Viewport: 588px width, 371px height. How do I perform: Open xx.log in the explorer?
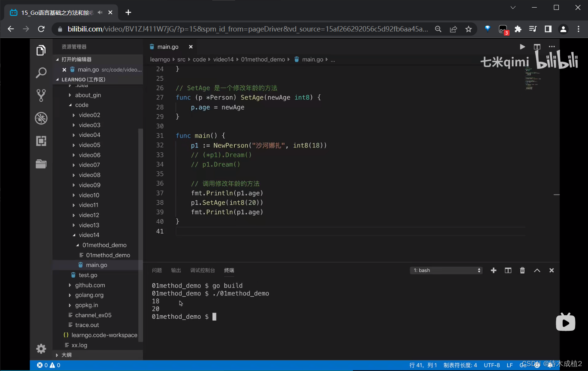79,345
